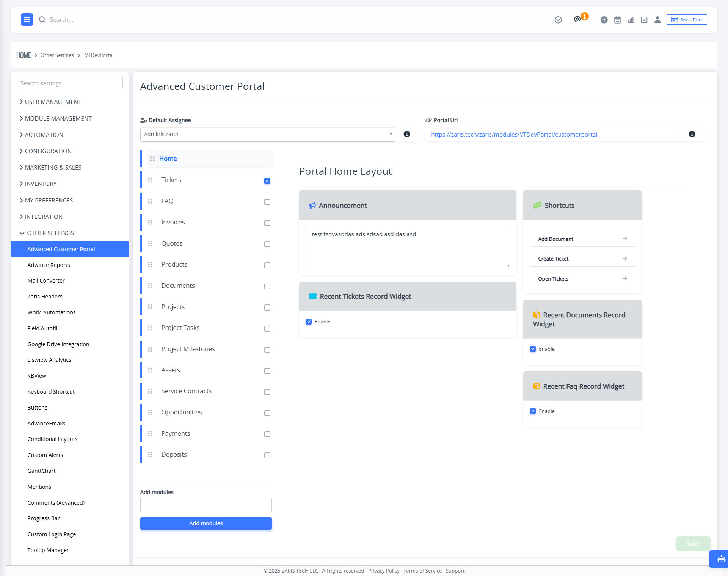Viewport: 728px width, 576px height.
Task: Grab drag handle for Tickets row
Action: tap(150, 180)
